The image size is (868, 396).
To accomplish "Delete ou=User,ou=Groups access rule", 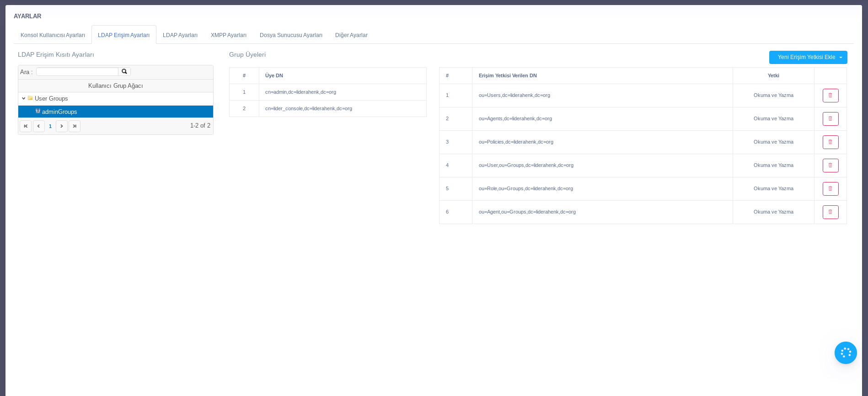I will click(830, 166).
